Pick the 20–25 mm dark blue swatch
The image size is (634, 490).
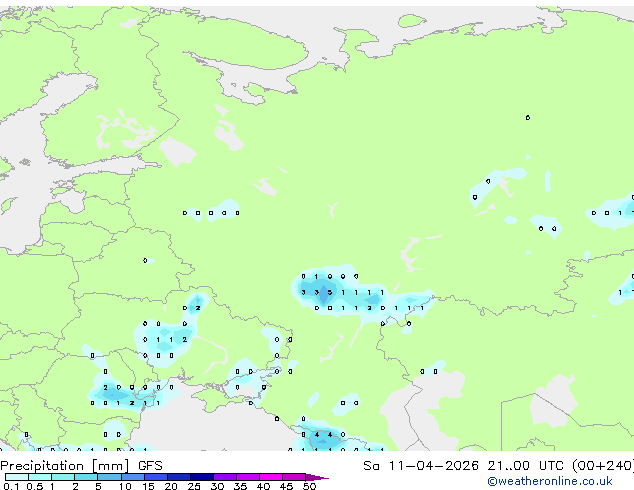pos(179,477)
